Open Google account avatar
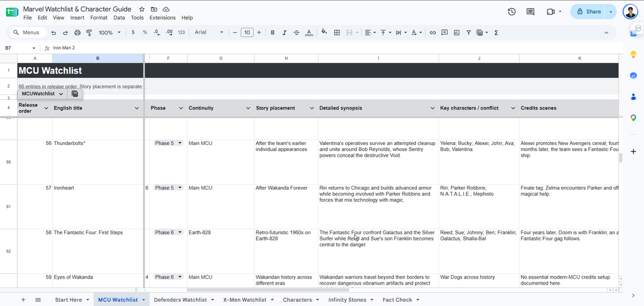The width and height of the screenshot is (644, 306). (x=631, y=12)
